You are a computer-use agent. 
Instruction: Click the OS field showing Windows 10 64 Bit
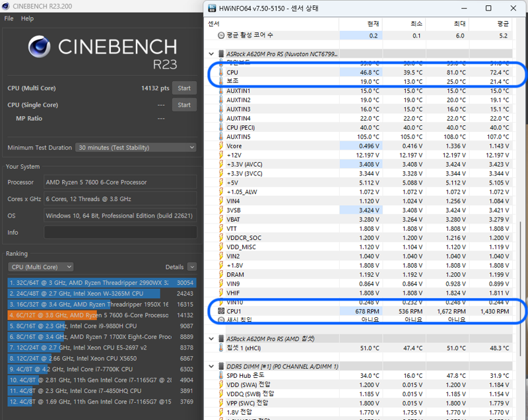(x=120, y=216)
